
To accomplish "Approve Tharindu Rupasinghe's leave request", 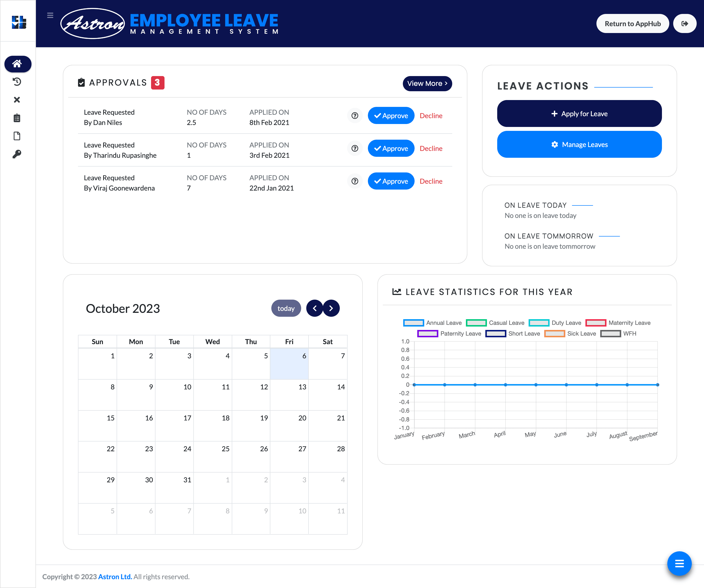I will click(391, 149).
